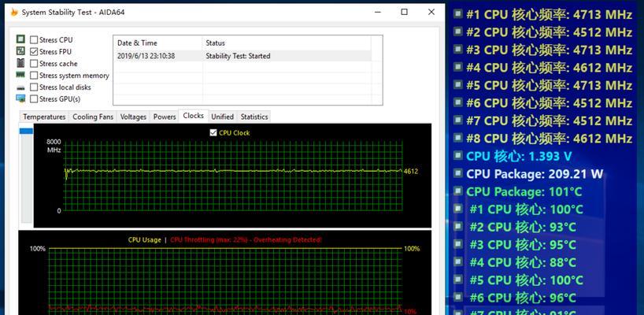Enable the Stress GPU(s) checkbox
644x315 pixels.
pos(34,99)
